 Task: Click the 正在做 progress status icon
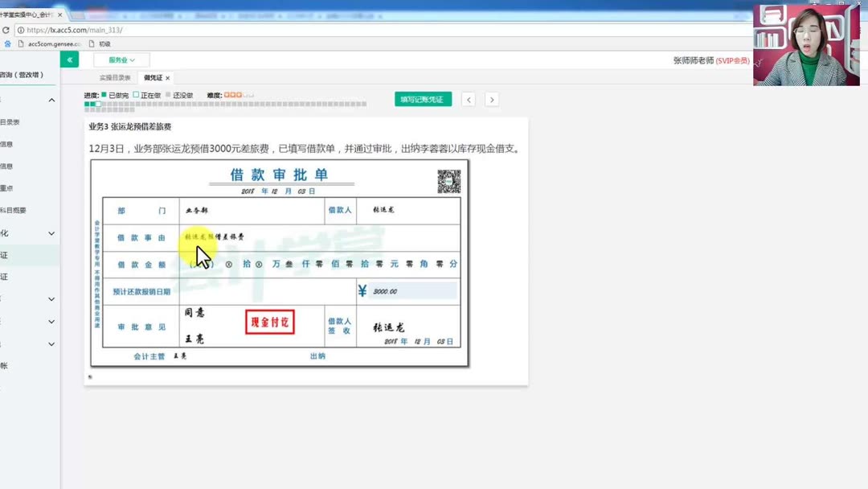136,94
